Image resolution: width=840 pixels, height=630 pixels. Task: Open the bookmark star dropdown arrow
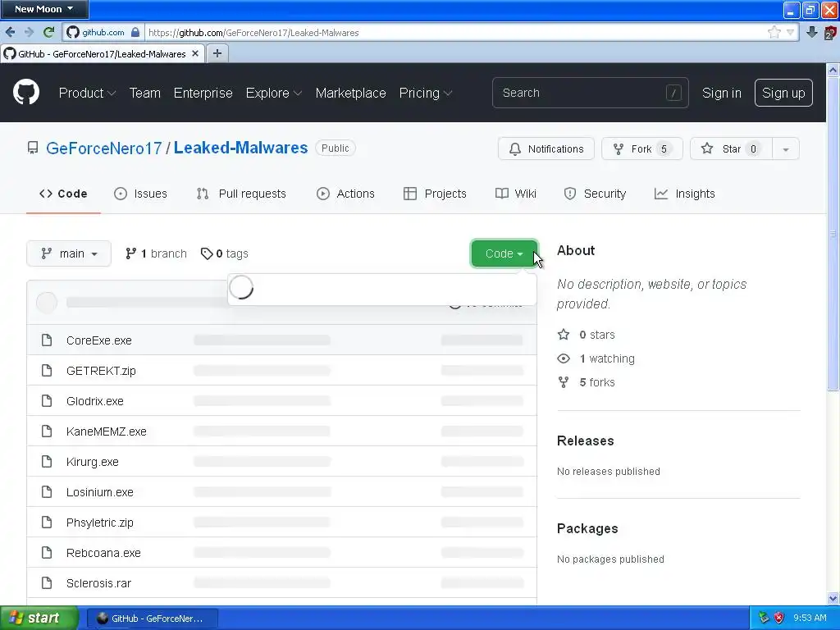click(790, 32)
